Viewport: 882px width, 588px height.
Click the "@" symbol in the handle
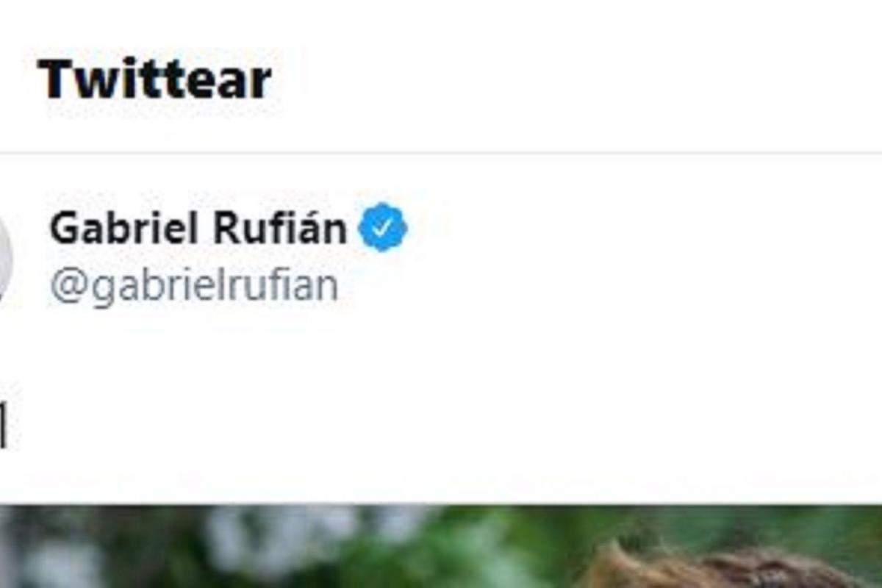(65, 286)
